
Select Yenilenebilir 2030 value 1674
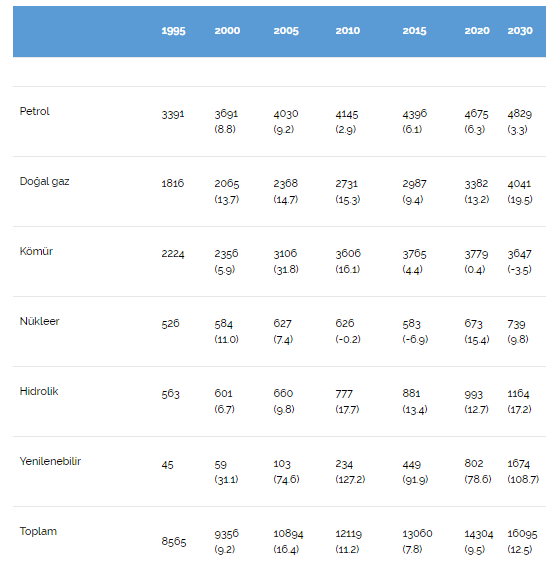coord(518,464)
